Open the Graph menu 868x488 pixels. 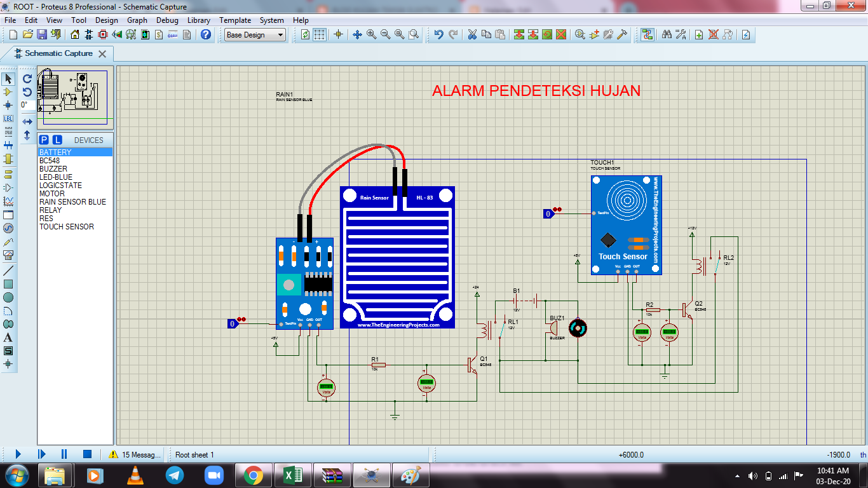137,20
